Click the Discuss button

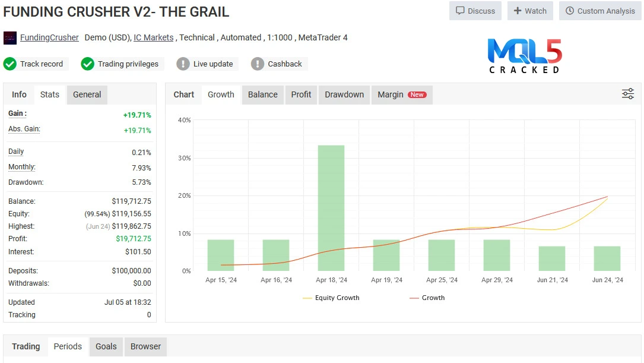[475, 11]
